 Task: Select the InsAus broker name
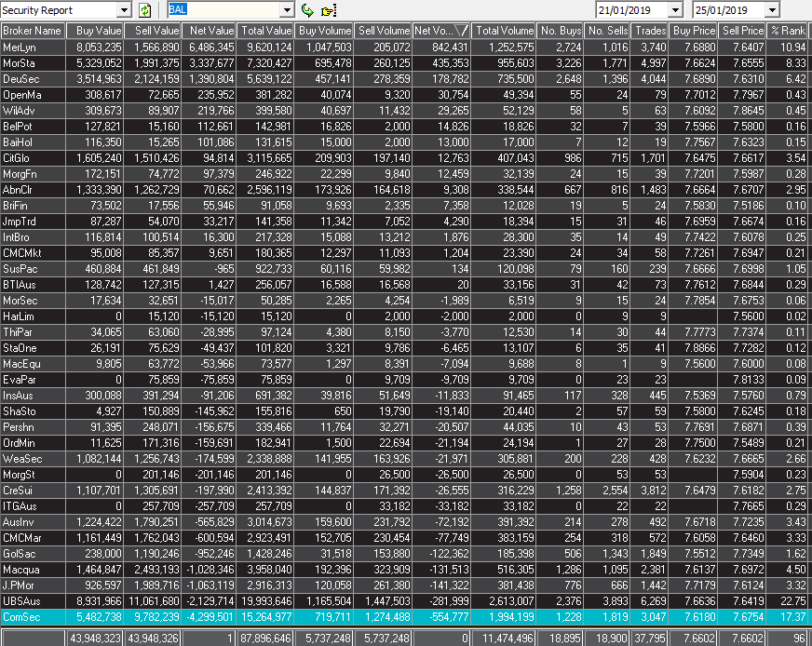click(x=18, y=396)
